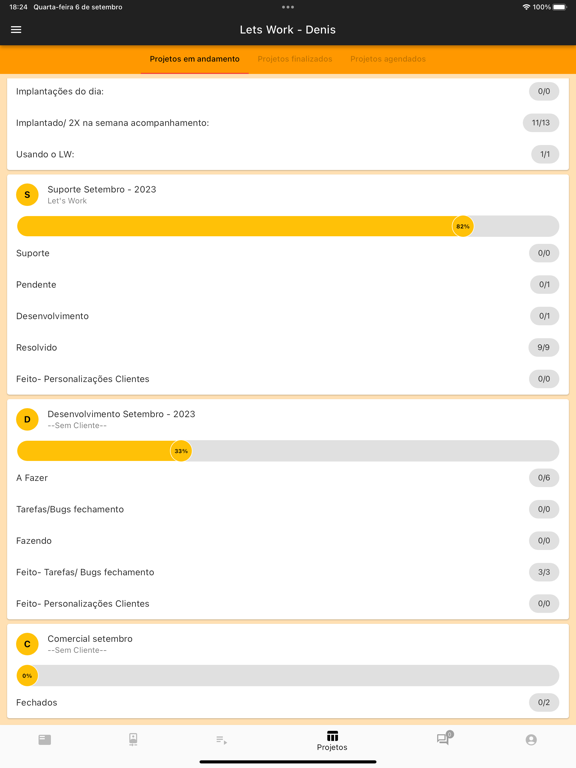Open the playlist icon in bottom bar
The height and width of the screenshot is (768, 576).
(x=221, y=740)
